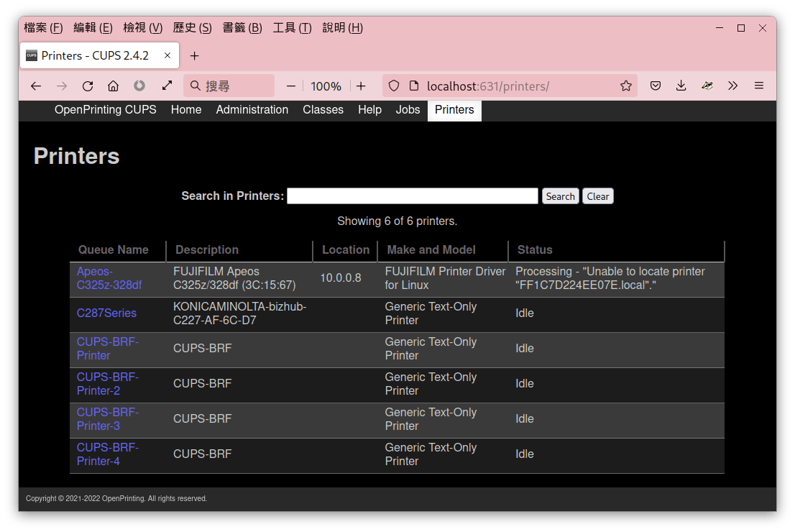The height and width of the screenshot is (532, 795).
Task: Sort by the Queue Name column header
Action: click(113, 250)
